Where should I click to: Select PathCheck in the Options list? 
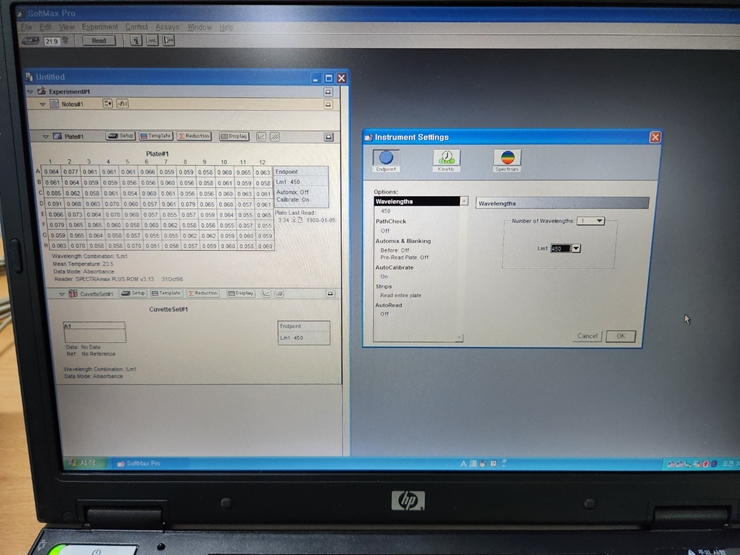[390, 221]
